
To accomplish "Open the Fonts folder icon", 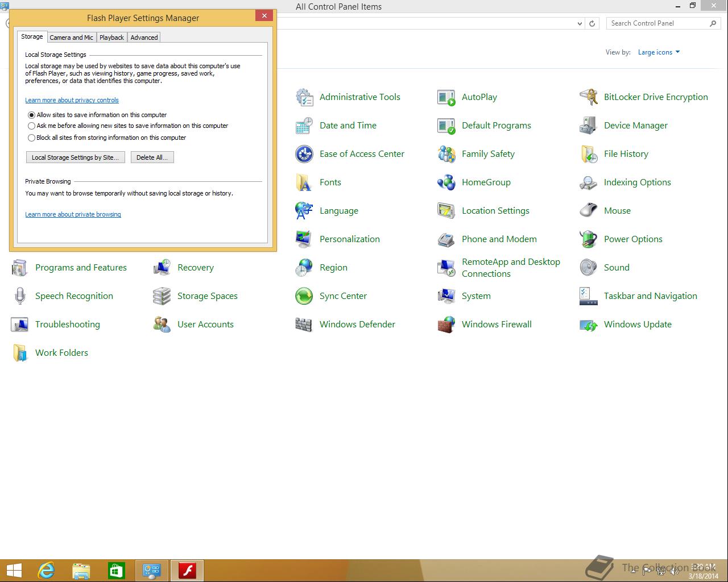I will click(304, 182).
